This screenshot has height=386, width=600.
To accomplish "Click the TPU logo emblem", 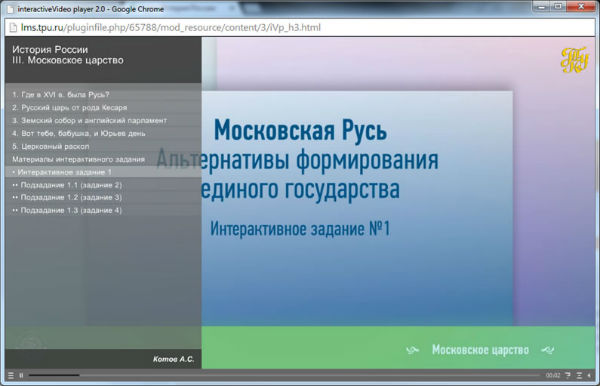I will click(x=574, y=60).
